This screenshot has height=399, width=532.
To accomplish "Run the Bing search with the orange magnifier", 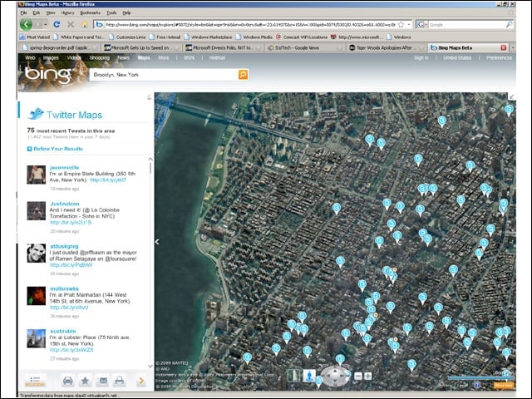I will [243, 75].
